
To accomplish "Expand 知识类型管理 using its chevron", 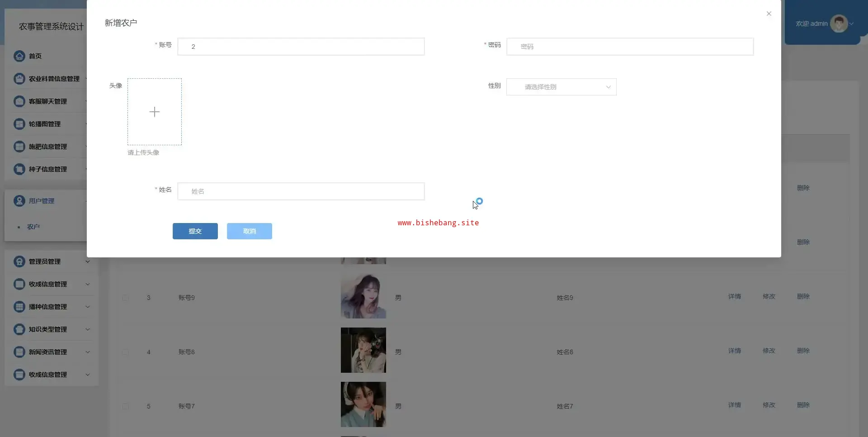I will tap(88, 329).
